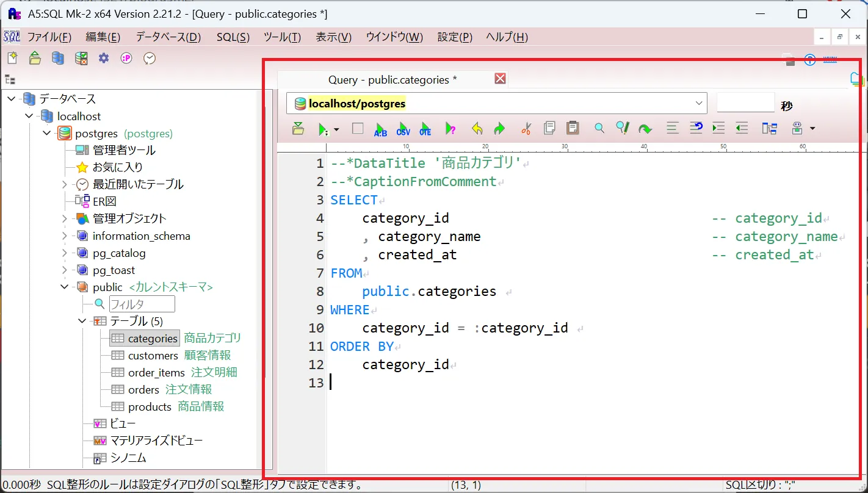The width and height of the screenshot is (868, 493).
Task: Click the stop execution square icon
Action: click(x=358, y=128)
